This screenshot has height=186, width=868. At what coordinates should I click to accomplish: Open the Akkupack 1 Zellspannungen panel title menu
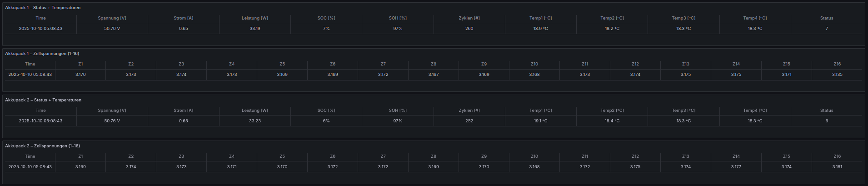42,54
